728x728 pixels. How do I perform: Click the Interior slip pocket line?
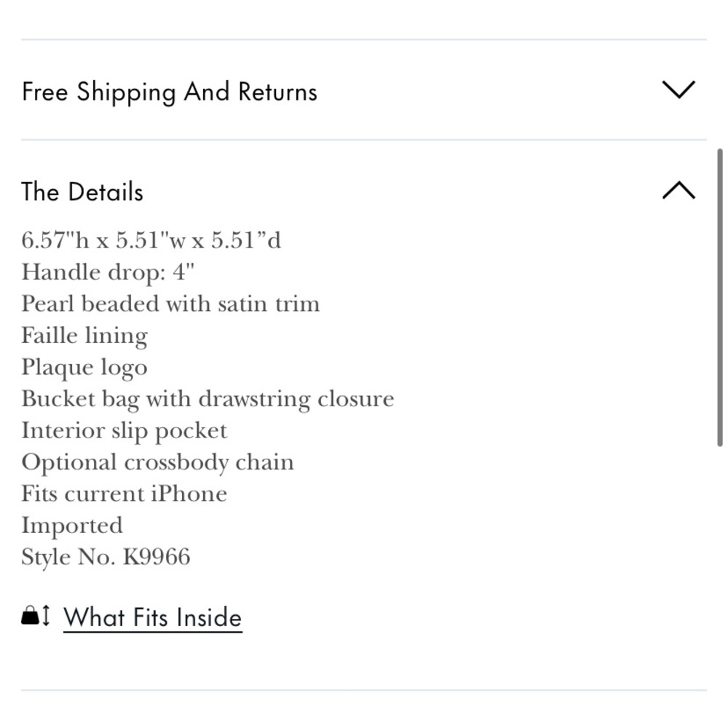pyautogui.click(x=124, y=430)
